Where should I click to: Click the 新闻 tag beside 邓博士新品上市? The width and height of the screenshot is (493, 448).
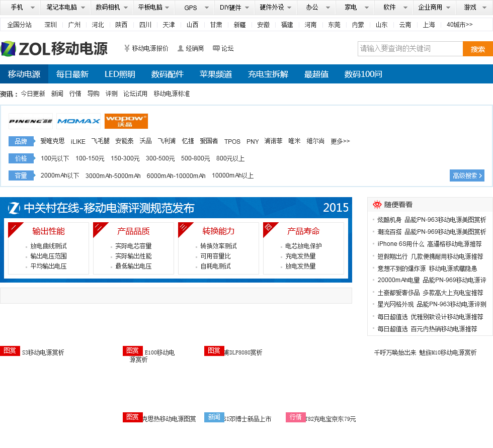coord(214,417)
